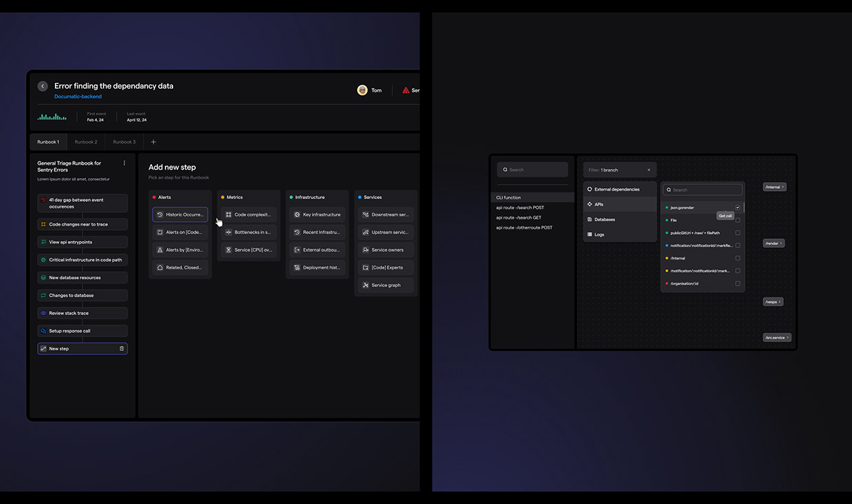Click the Key infrastructure gear icon

[297, 215]
